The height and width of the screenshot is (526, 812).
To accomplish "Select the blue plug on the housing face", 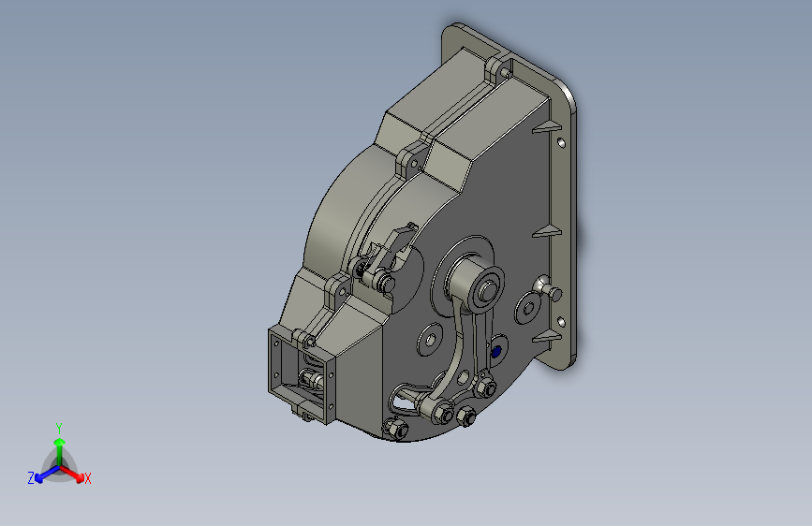I will (x=495, y=352).
